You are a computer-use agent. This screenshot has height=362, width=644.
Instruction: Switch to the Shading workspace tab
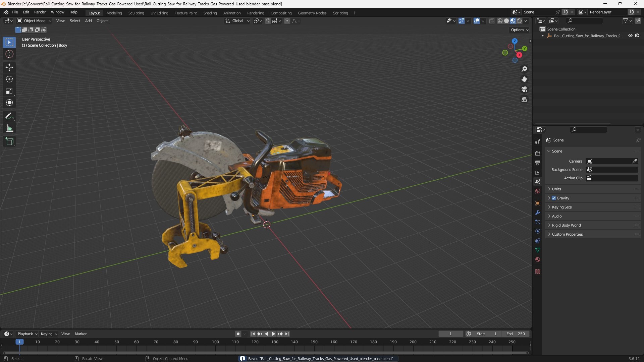(210, 13)
